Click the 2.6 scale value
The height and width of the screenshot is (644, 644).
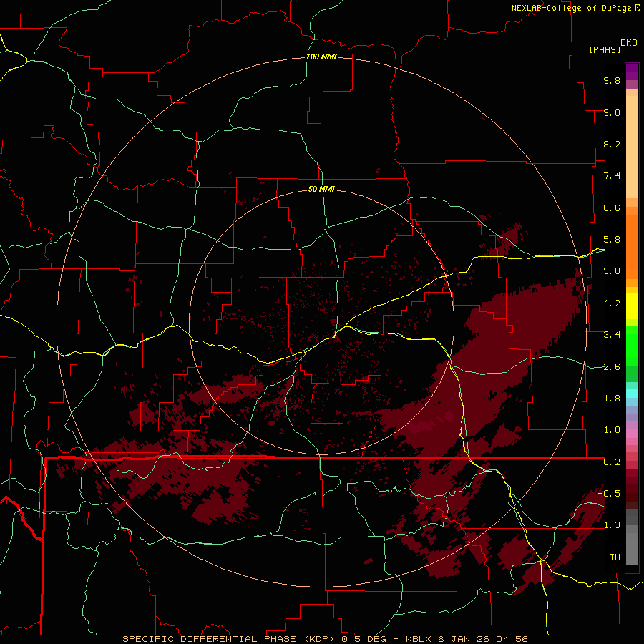point(612,367)
